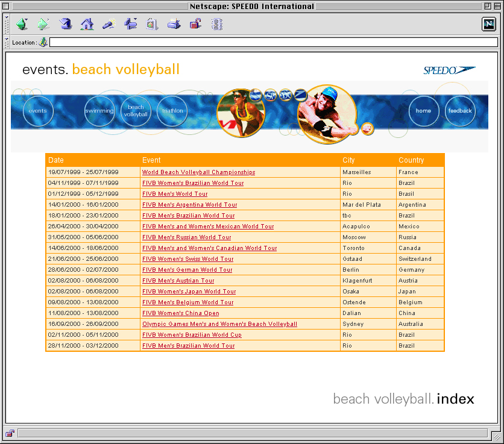Click the window resize grip at bottom-right

pos(497,437)
